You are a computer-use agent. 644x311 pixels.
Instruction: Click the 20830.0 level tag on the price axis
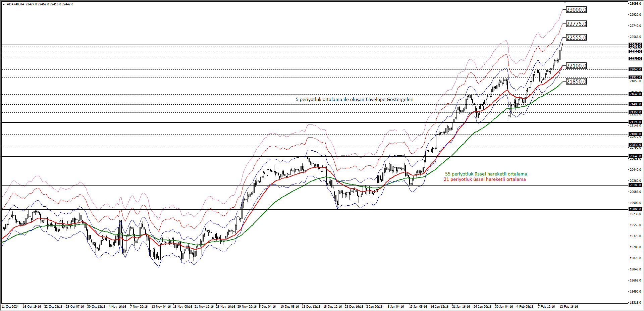(635, 145)
